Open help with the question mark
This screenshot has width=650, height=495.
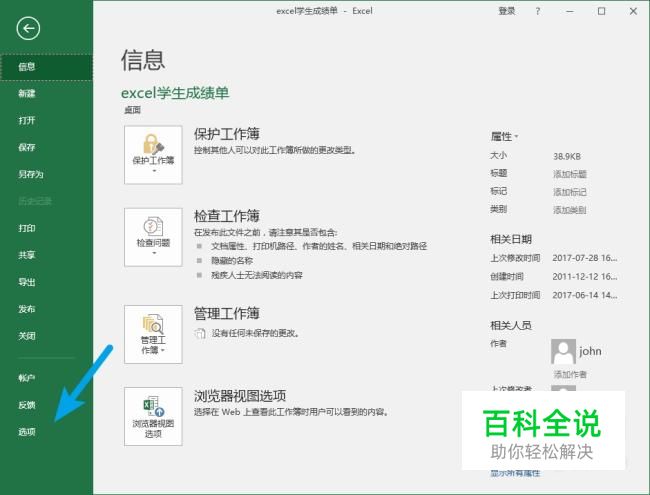pos(538,11)
